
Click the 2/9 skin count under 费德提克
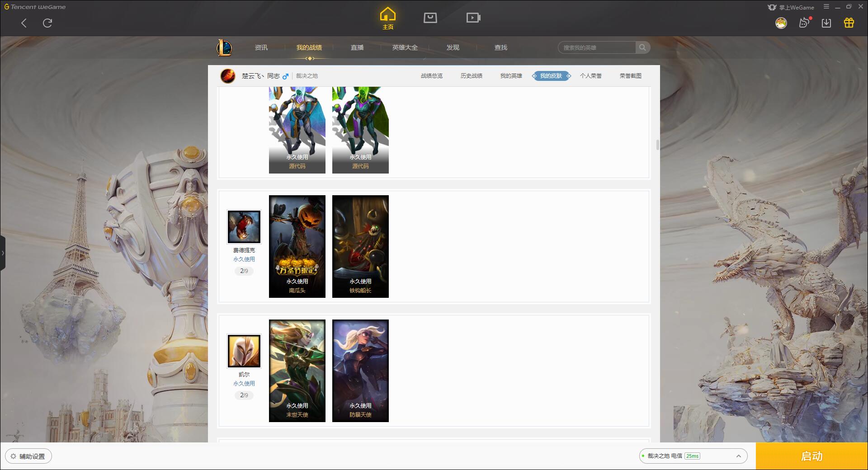244,271
